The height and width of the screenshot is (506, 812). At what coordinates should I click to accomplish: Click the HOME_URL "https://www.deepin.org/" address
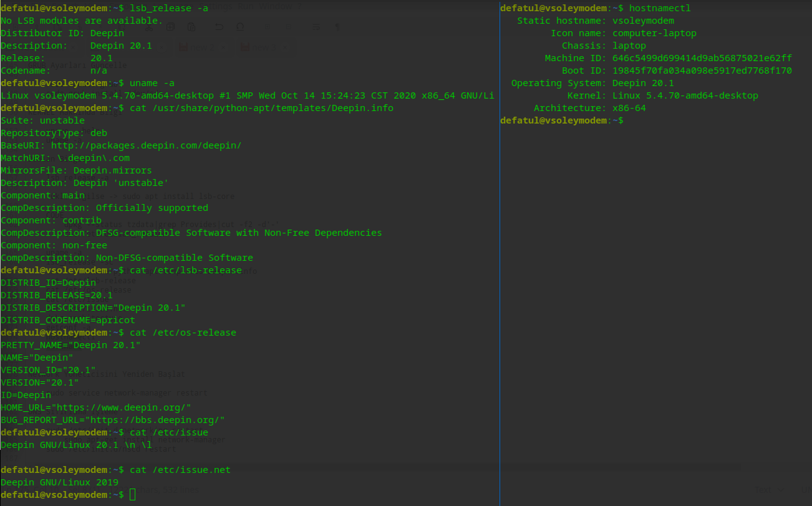pos(121,407)
